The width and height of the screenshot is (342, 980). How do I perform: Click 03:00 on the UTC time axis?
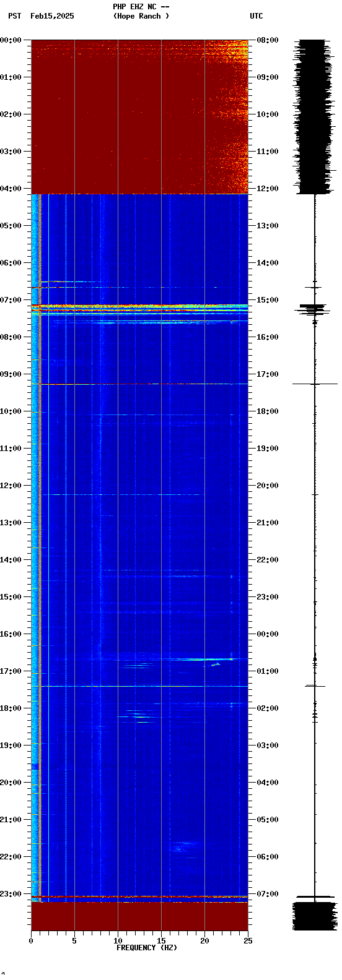pos(268,745)
